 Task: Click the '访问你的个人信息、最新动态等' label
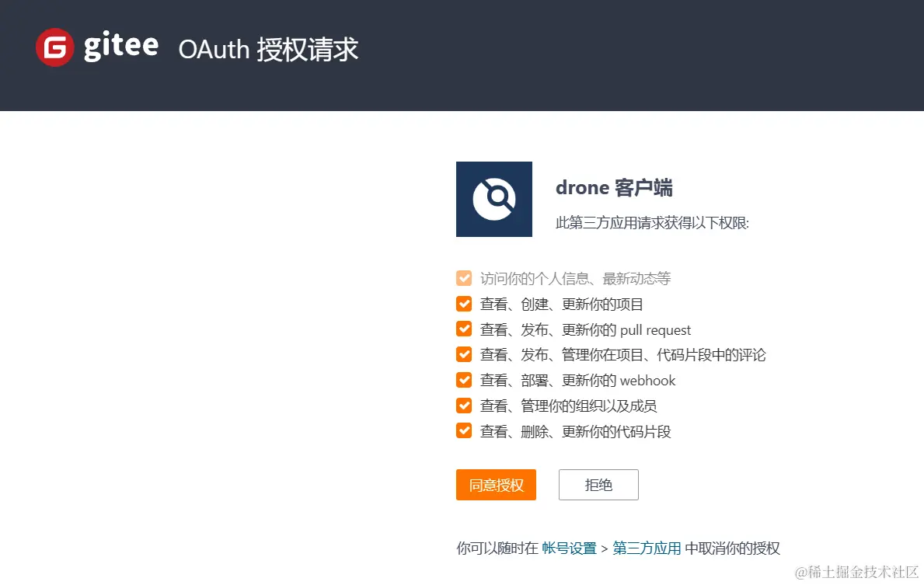tap(575, 279)
